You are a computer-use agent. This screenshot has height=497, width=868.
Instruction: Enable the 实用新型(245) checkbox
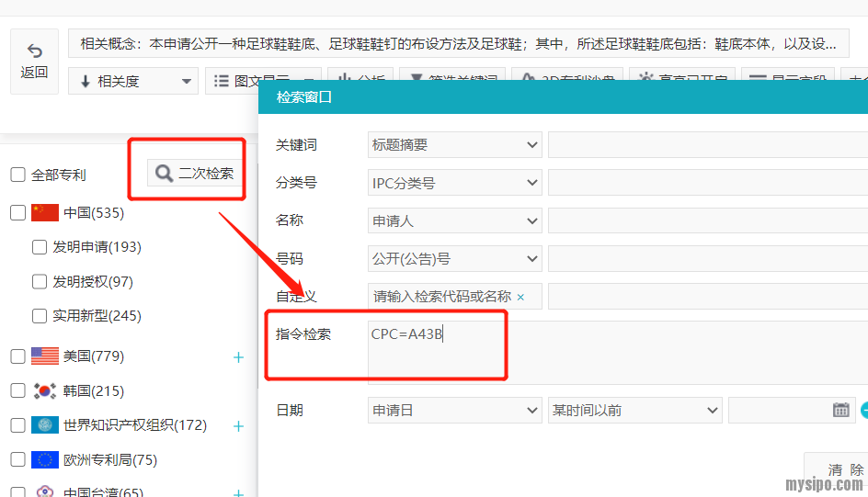click(40, 316)
